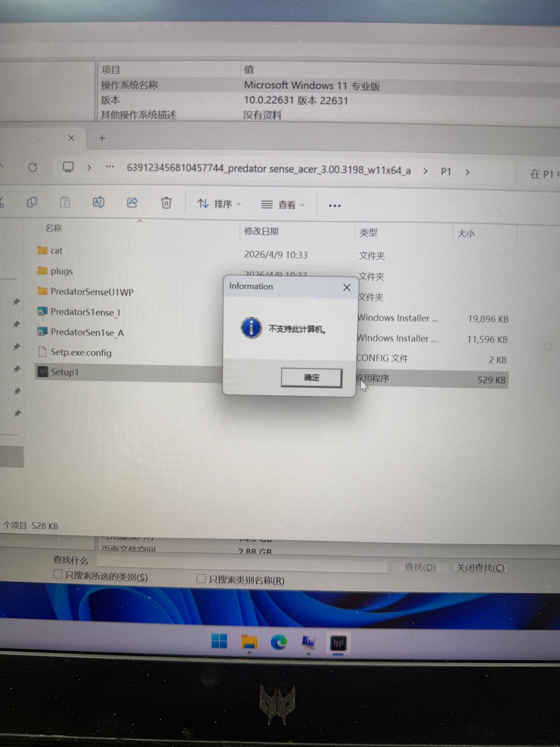Click the paste clipboard icon
The width and height of the screenshot is (560, 747).
[x=65, y=202]
